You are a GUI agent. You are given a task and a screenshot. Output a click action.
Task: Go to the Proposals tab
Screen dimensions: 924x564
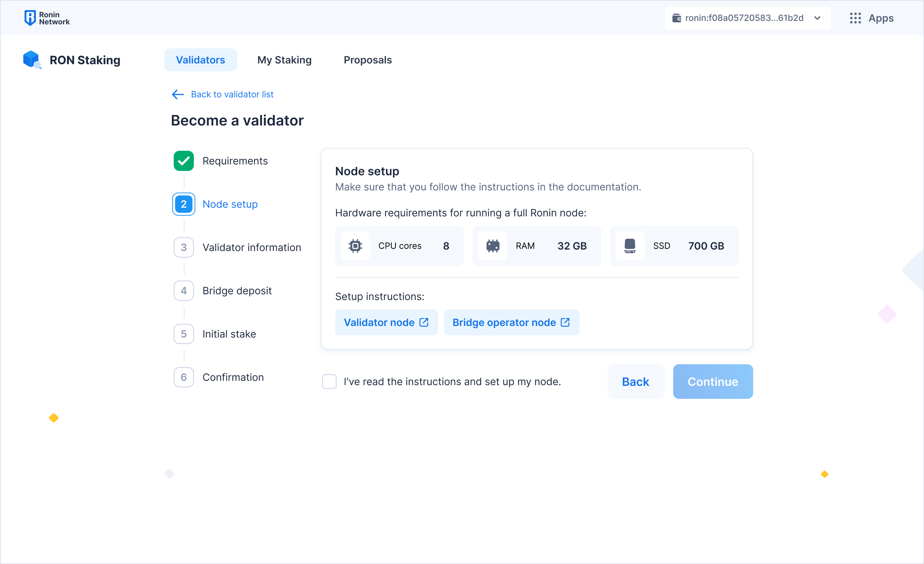(368, 60)
